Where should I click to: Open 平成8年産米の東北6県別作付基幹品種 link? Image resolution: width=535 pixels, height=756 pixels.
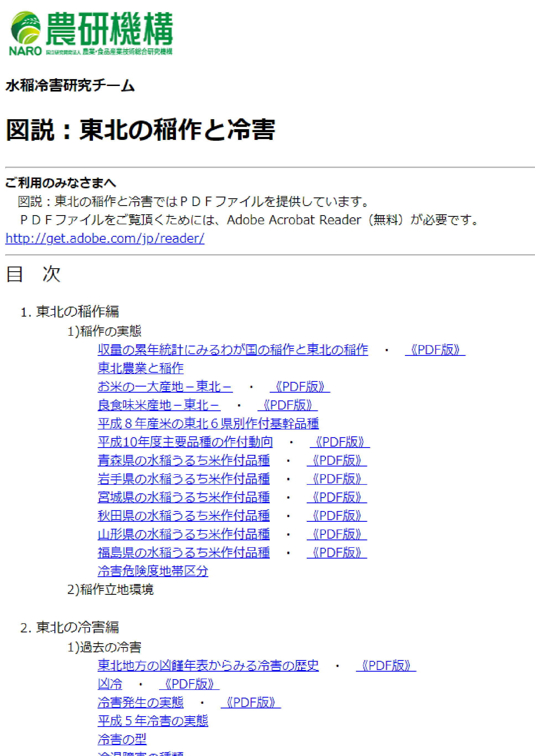(x=208, y=423)
